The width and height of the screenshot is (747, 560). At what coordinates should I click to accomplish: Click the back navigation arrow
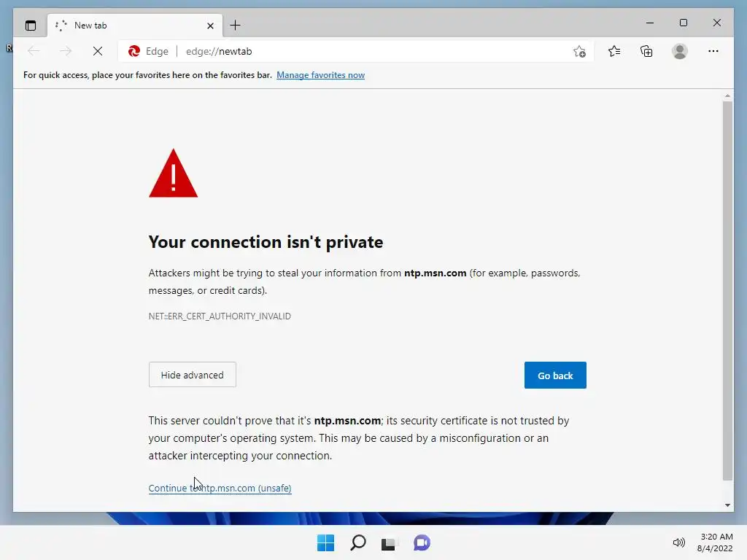click(x=34, y=52)
